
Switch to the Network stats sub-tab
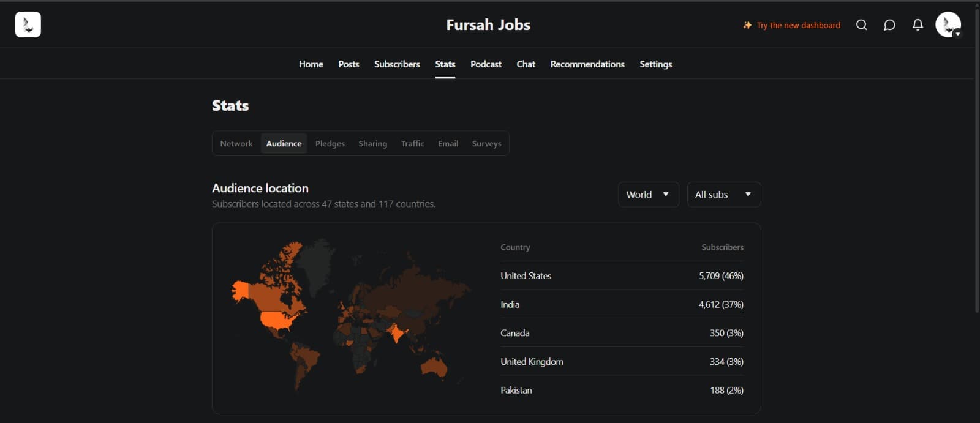(236, 143)
